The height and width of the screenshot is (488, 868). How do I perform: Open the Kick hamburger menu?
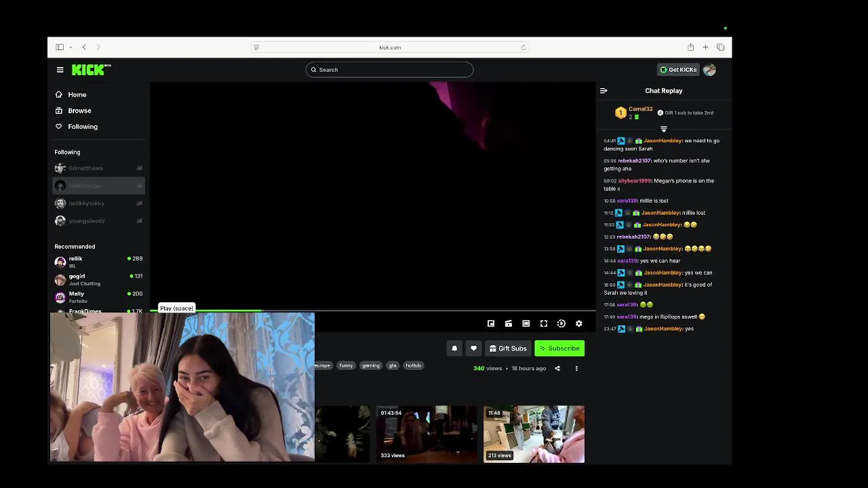(x=60, y=70)
